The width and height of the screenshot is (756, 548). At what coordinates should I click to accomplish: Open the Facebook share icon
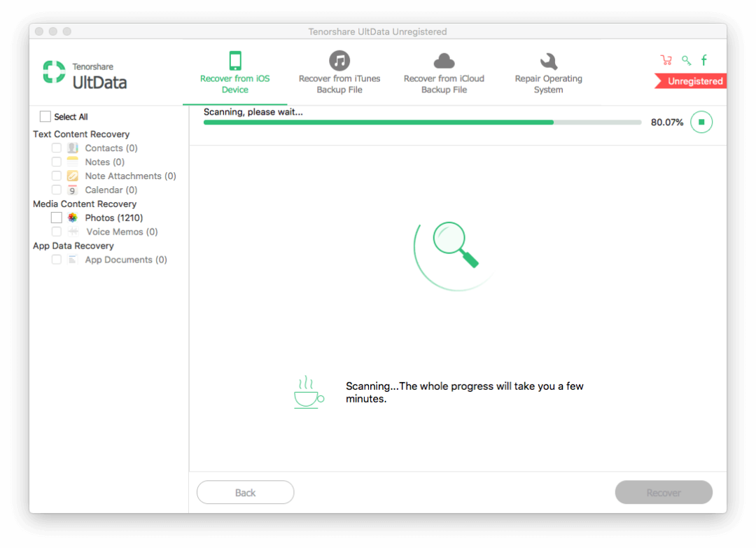coord(704,60)
